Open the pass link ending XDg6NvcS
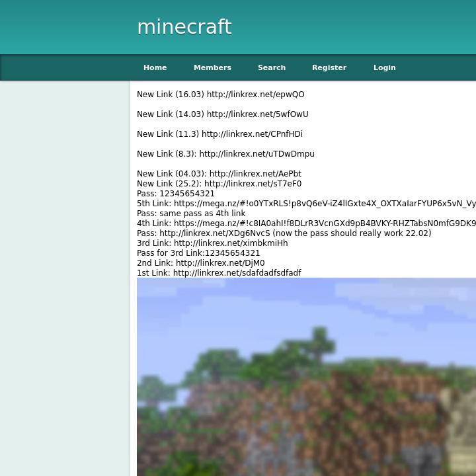Image resolution: width=476 pixels, height=476 pixels. click(214, 233)
